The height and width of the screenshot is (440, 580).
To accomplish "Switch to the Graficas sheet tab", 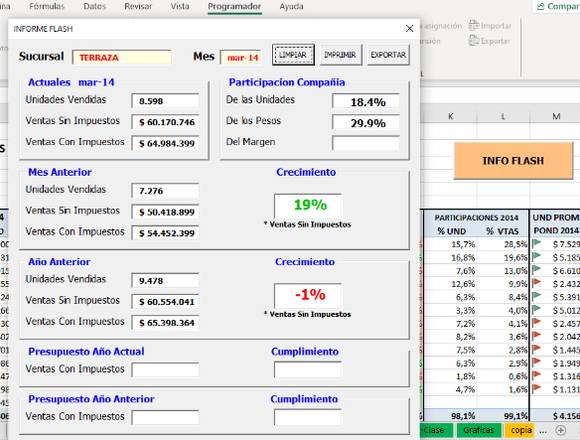I will click(x=478, y=430).
